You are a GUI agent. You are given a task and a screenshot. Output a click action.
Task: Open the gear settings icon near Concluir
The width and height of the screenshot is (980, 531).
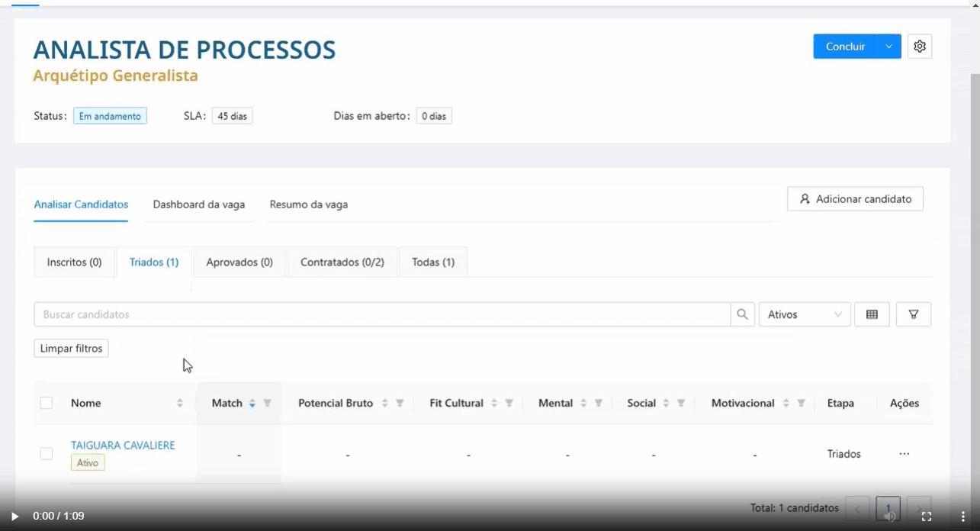tap(920, 47)
